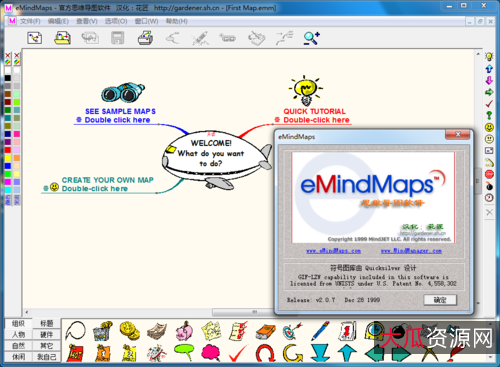Pick the green speech bubble symbol
The width and height of the screenshot is (500, 367).
click(184, 352)
